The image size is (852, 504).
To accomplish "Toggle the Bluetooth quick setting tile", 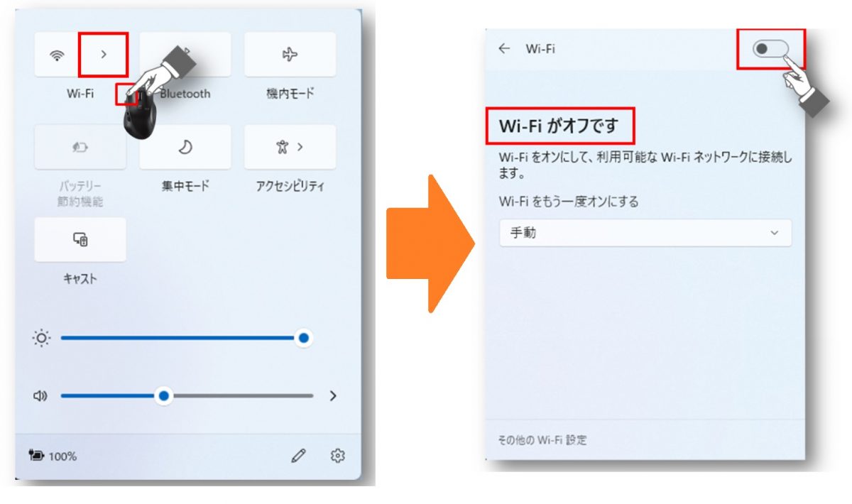I will pos(185,55).
